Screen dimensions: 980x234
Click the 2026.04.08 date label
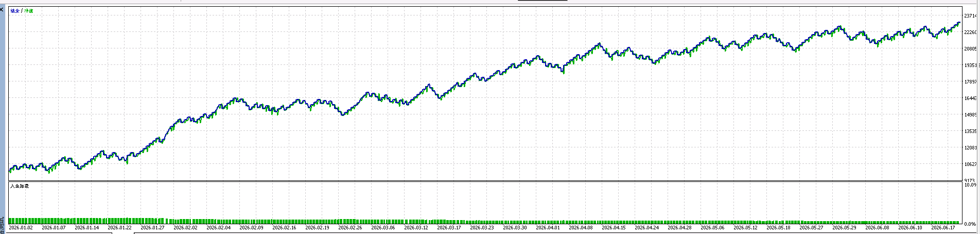click(x=581, y=227)
